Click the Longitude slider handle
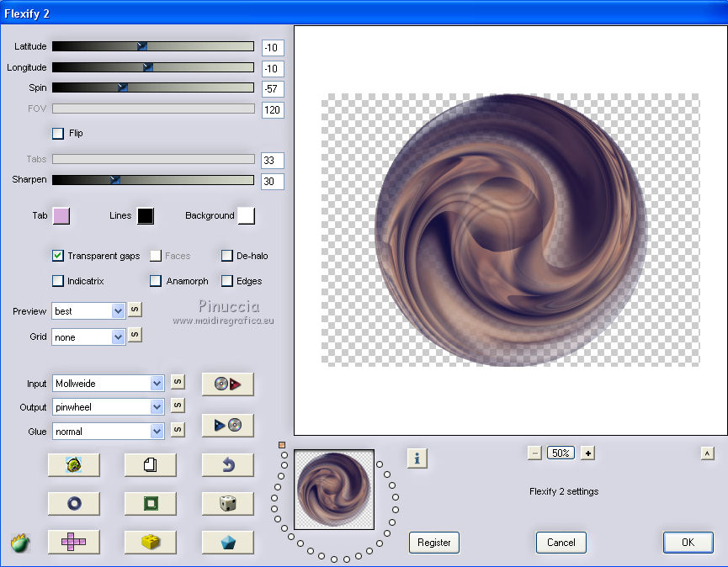The image size is (728, 567). [x=147, y=66]
